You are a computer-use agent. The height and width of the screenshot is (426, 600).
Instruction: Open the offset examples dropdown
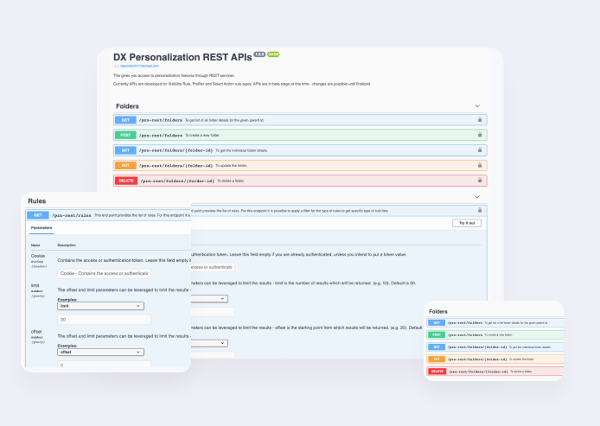(101, 352)
